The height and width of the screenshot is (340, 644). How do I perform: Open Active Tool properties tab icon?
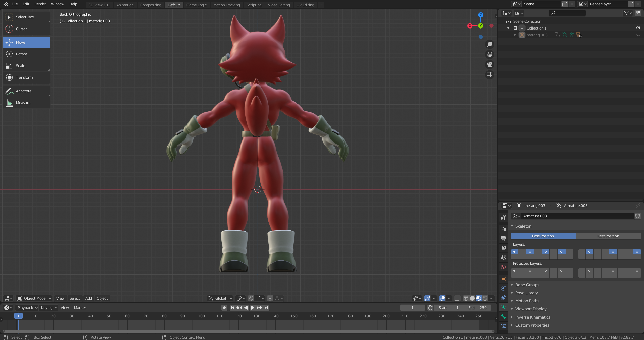pyautogui.click(x=503, y=217)
